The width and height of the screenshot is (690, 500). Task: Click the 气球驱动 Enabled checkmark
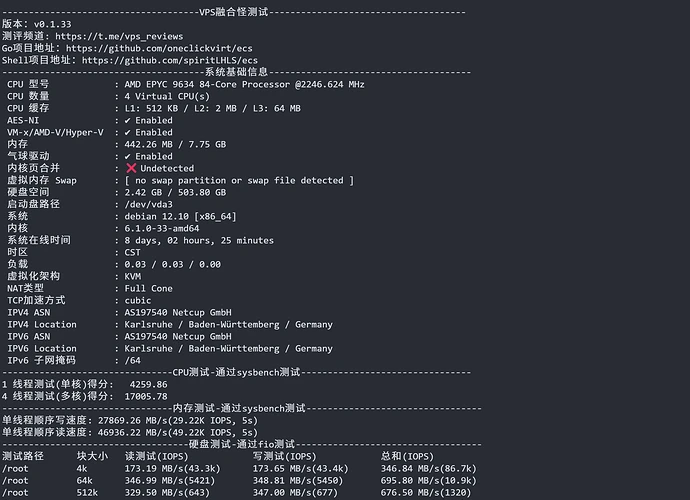coord(128,156)
